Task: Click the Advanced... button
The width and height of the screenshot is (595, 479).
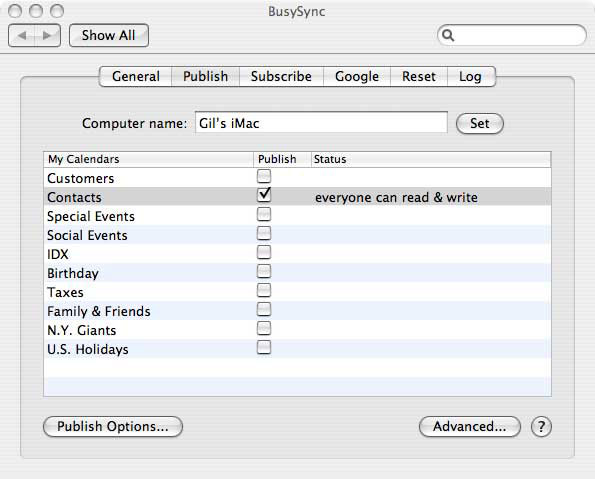Action: (469, 427)
